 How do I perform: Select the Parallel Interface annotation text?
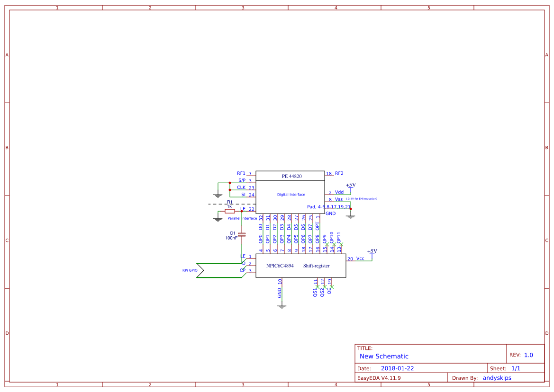[x=243, y=219]
